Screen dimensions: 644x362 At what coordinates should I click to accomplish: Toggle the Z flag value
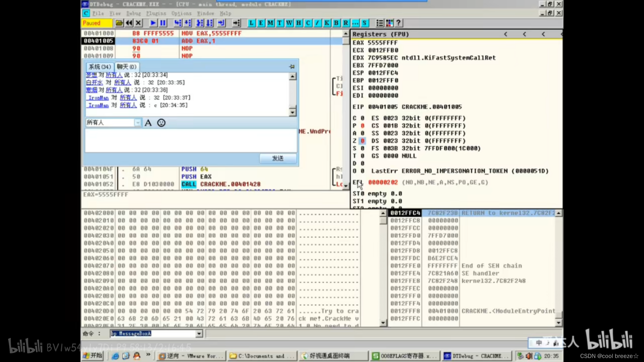pos(362,141)
